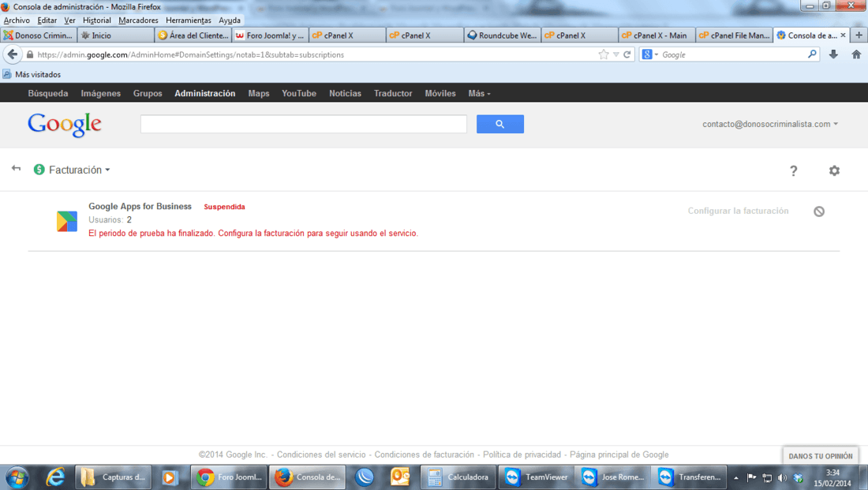Open the Archivo menu
The image size is (868, 490).
17,20
